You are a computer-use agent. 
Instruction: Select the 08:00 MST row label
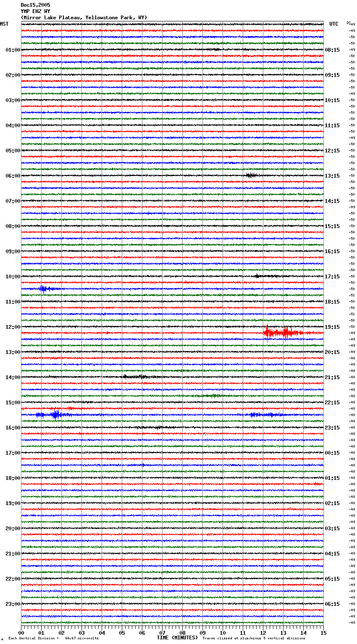(13, 226)
